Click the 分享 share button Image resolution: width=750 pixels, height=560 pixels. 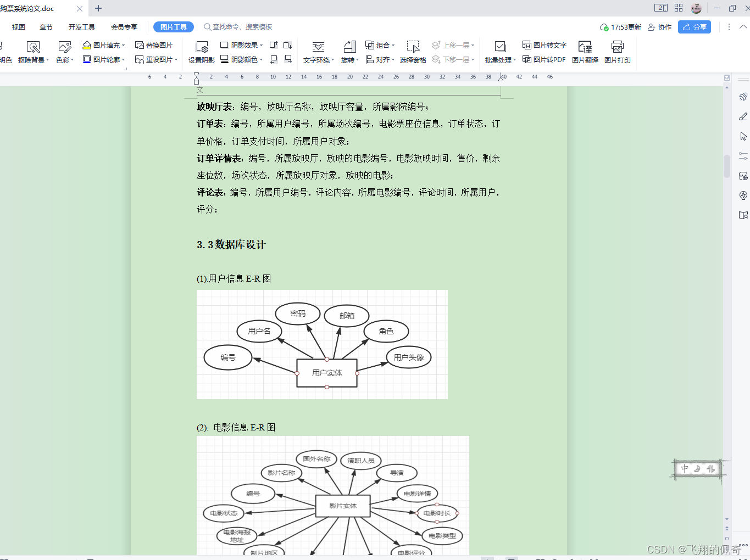pos(695,27)
